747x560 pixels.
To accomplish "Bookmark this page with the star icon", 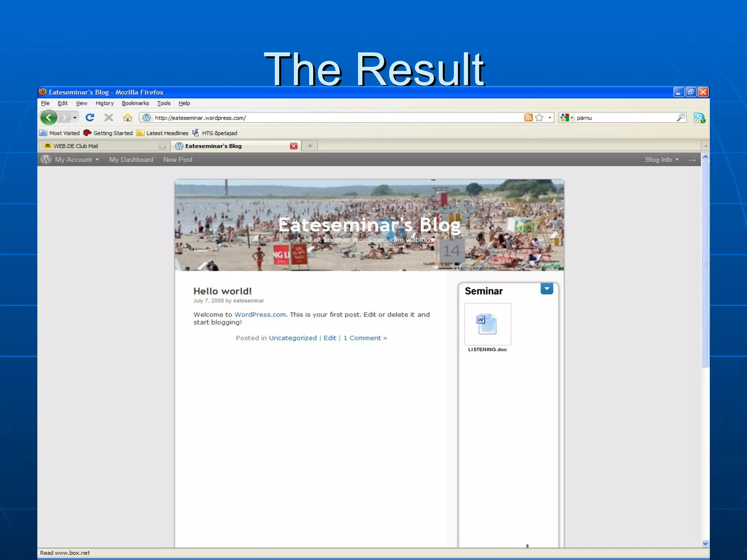I will tap(539, 117).
